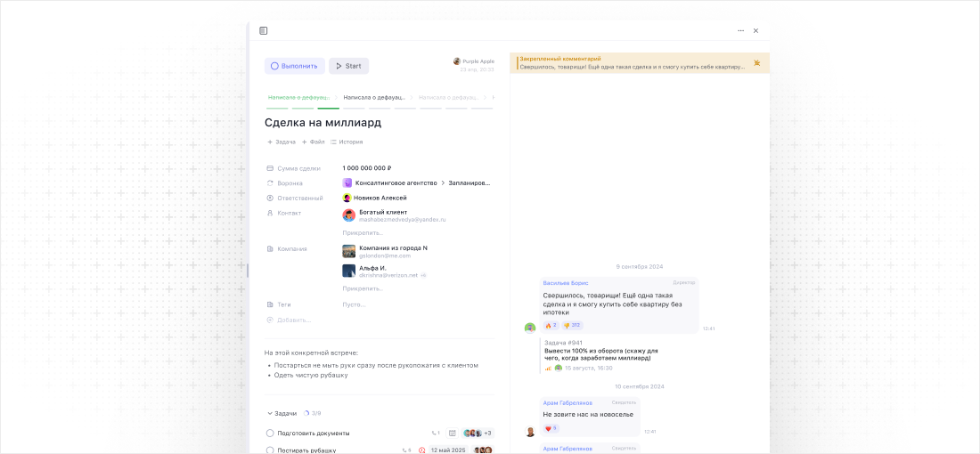980x454 pixels.
Task: Open the Альфа И. company
Action: [372, 268]
